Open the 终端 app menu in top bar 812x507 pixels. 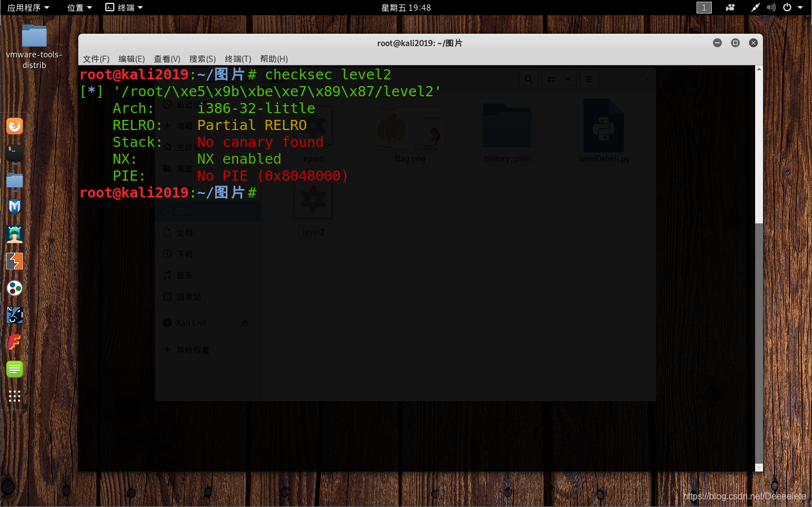click(x=124, y=7)
